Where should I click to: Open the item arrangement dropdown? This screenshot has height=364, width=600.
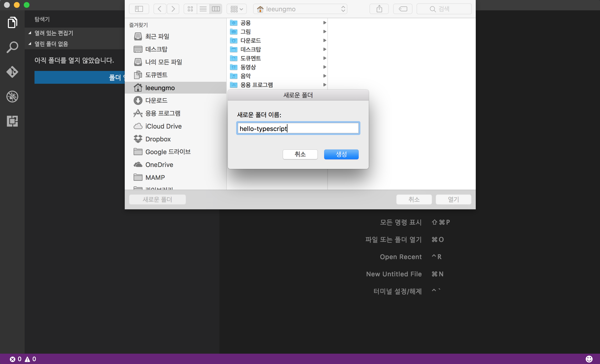click(236, 9)
